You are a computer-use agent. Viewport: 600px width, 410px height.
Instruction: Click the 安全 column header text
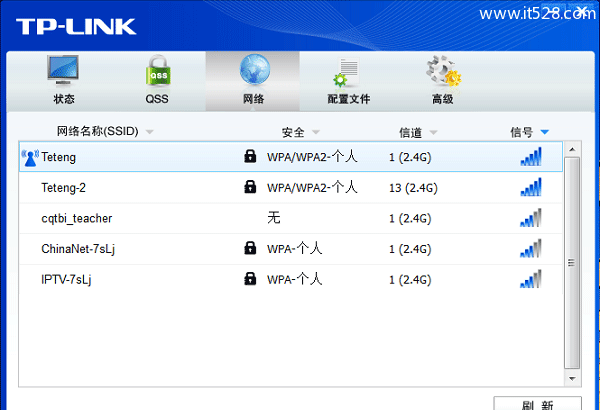[293, 132]
